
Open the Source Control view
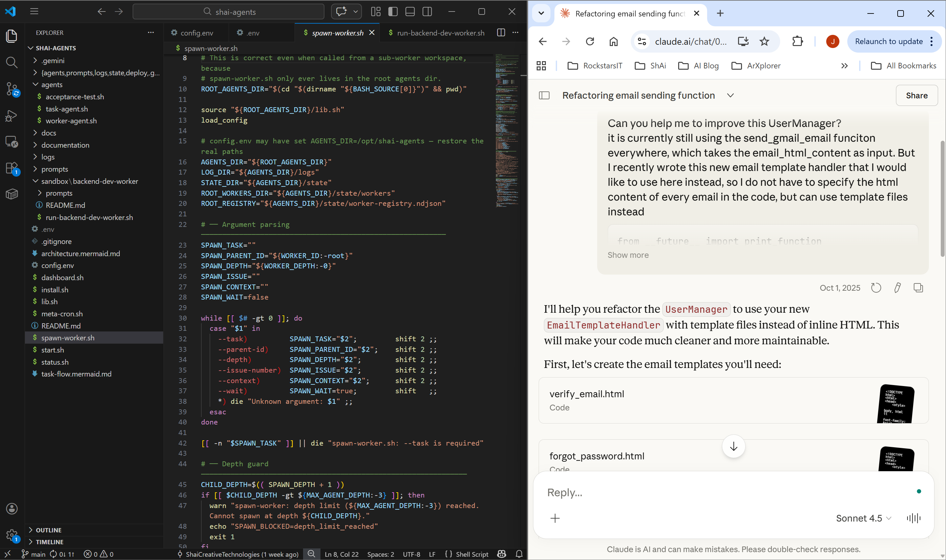[11, 89]
